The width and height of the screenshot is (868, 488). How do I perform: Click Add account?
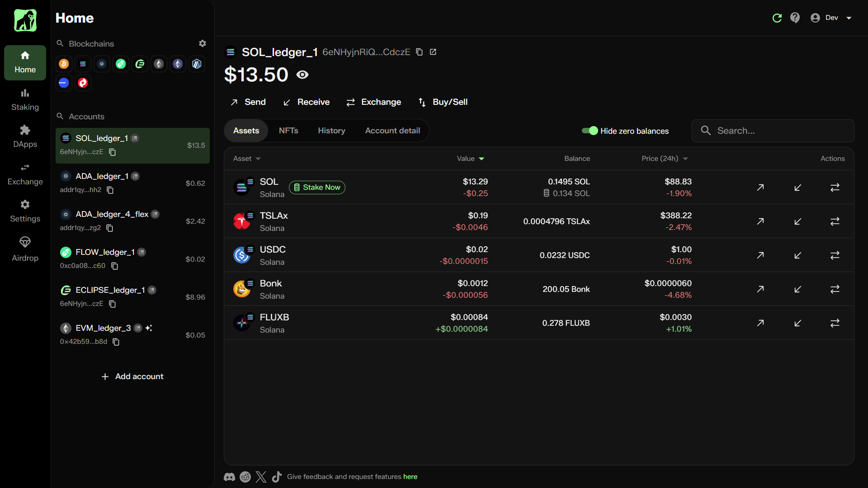132,376
